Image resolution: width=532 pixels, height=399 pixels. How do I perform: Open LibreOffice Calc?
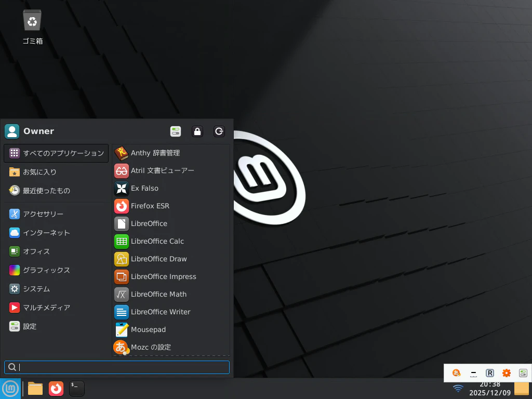click(171, 241)
